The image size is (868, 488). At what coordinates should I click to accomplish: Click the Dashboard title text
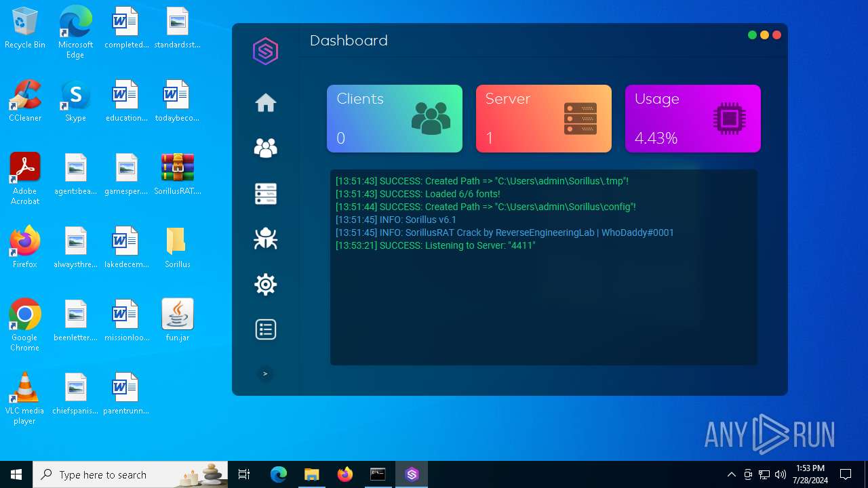click(349, 41)
